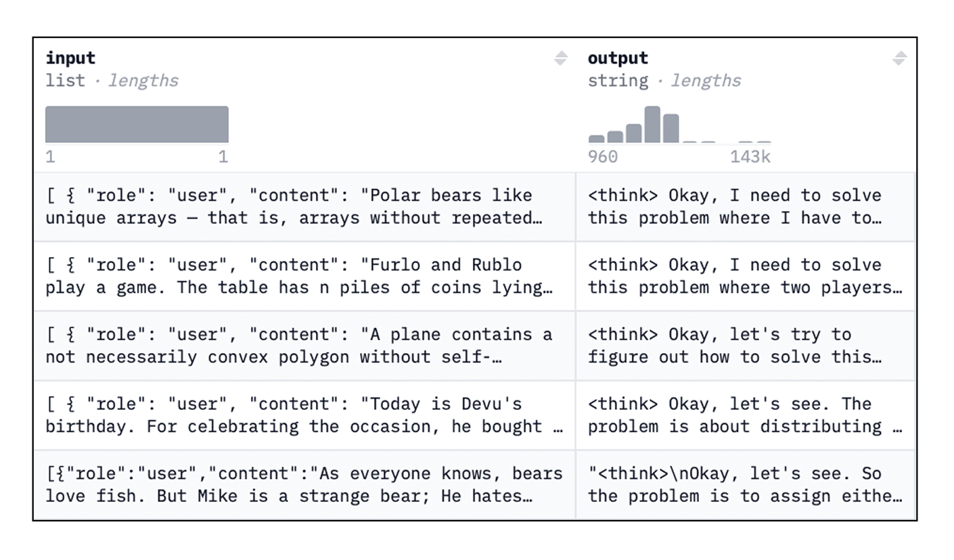Click the 'list · lengths' type label

click(x=112, y=80)
